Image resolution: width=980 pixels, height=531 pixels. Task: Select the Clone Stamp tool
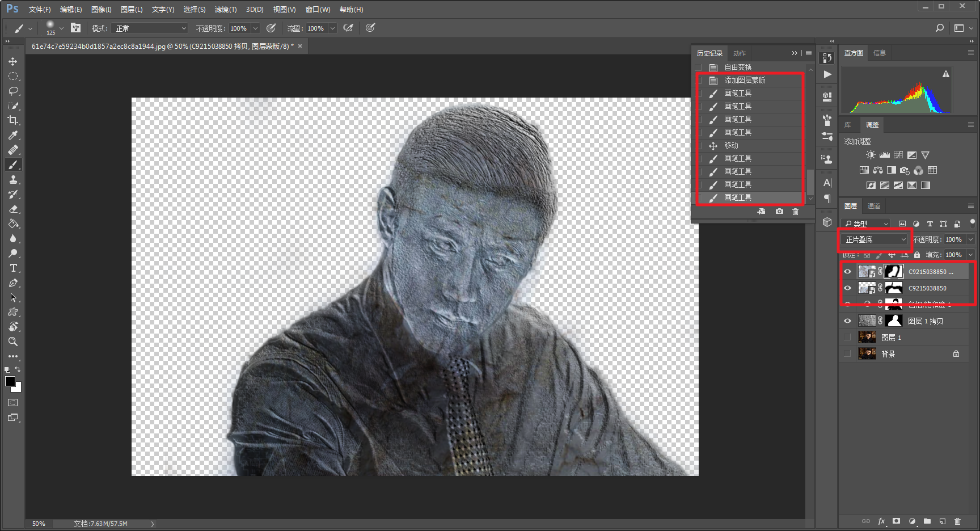(12, 179)
